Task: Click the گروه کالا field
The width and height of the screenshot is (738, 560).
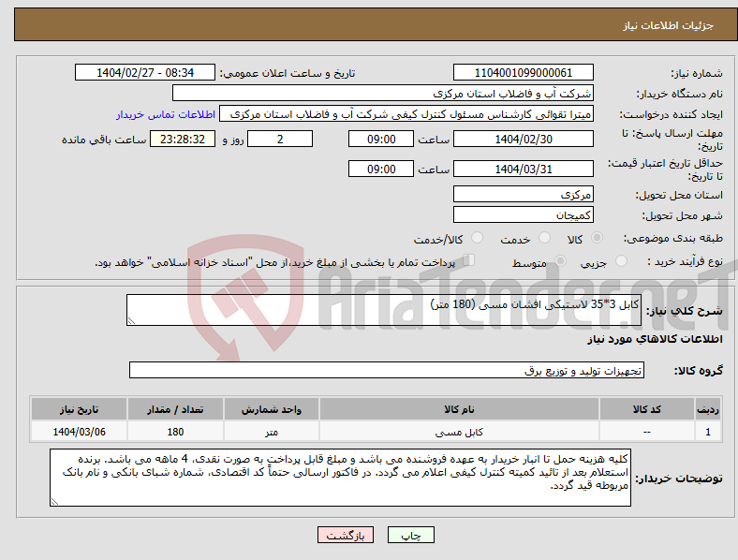Action: (x=387, y=370)
